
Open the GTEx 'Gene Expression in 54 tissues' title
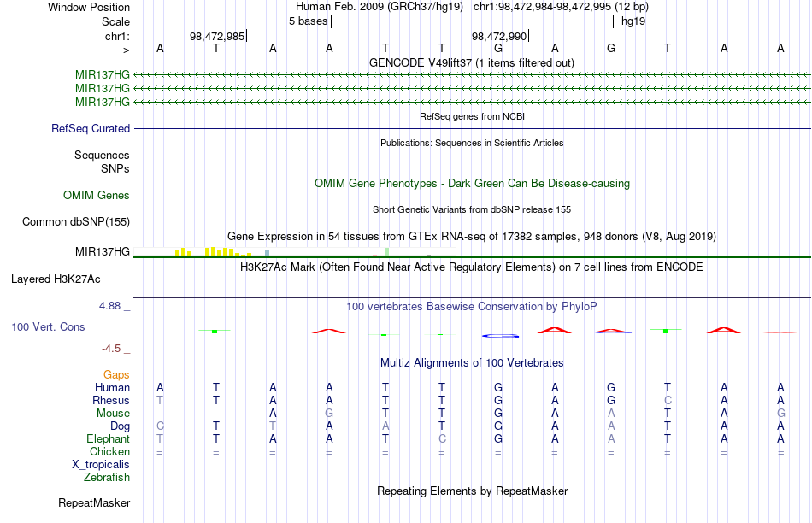click(472, 236)
